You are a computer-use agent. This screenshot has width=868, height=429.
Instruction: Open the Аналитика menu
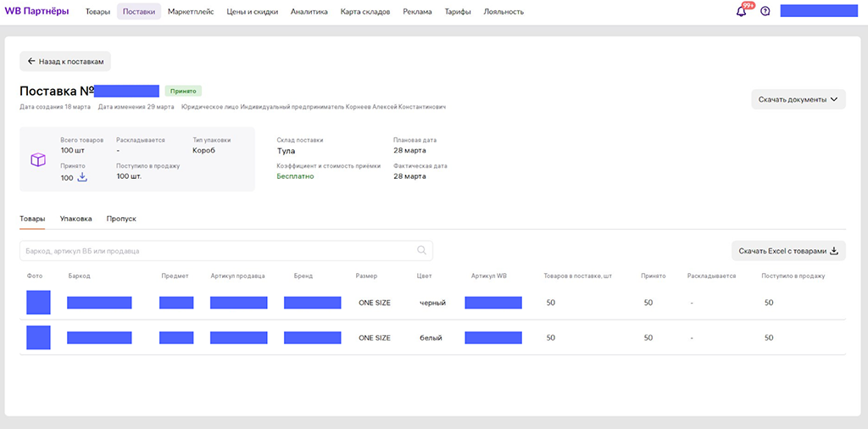click(309, 12)
